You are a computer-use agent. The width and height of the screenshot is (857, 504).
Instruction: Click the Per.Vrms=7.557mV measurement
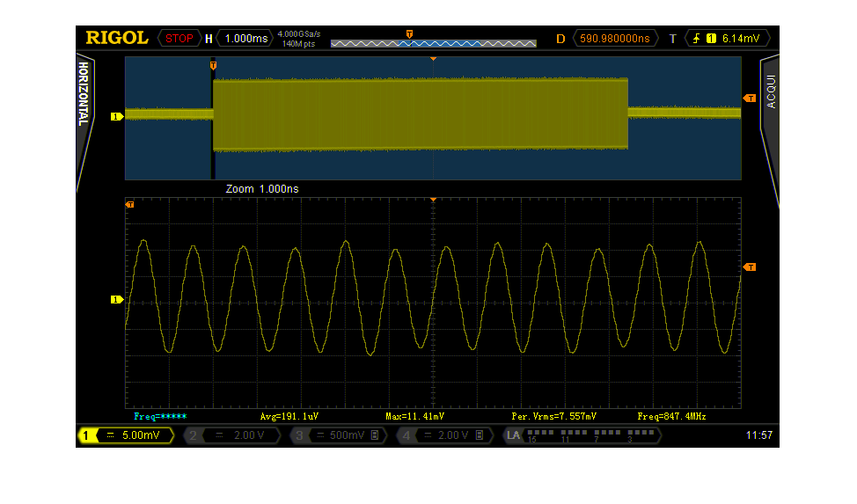553,417
